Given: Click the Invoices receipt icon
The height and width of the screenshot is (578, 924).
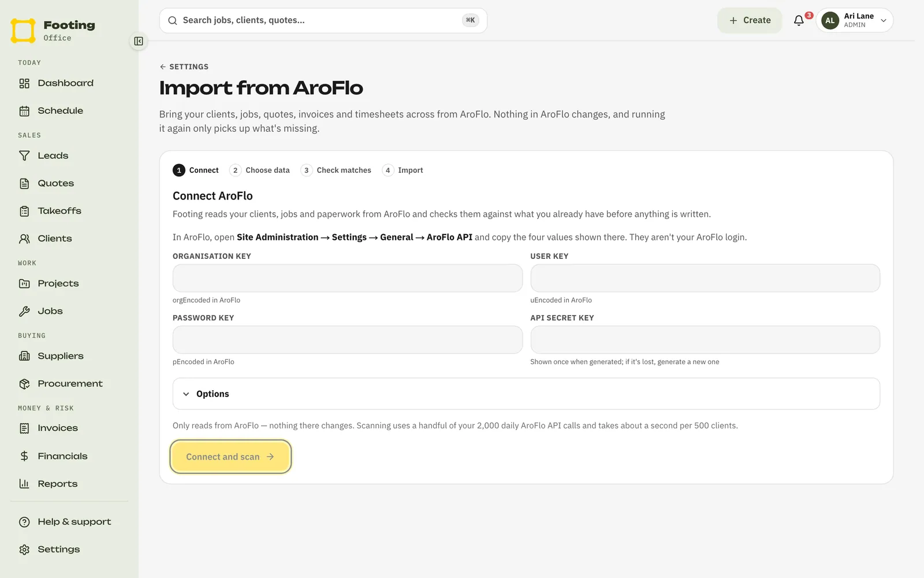Looking at the screenshot, I should [24, 428].
